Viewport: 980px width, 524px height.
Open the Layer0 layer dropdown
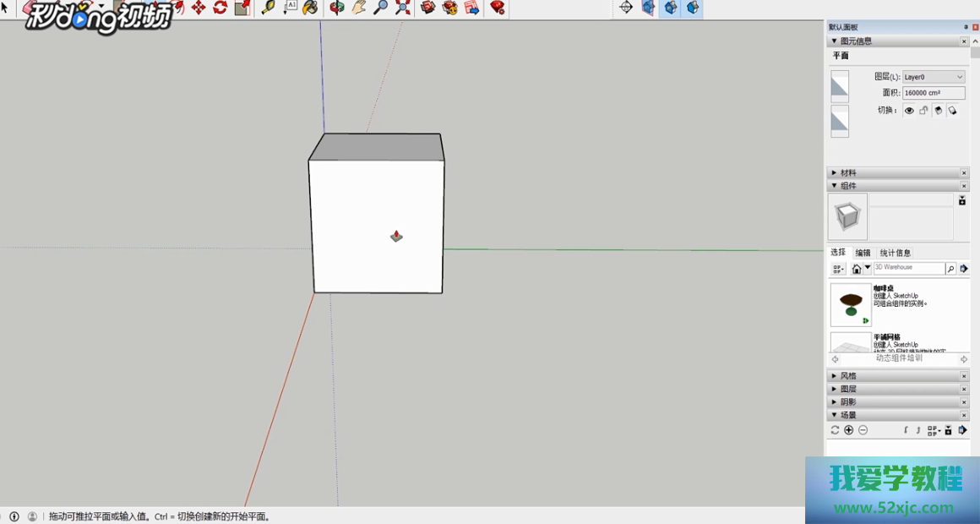pos(934,77)
